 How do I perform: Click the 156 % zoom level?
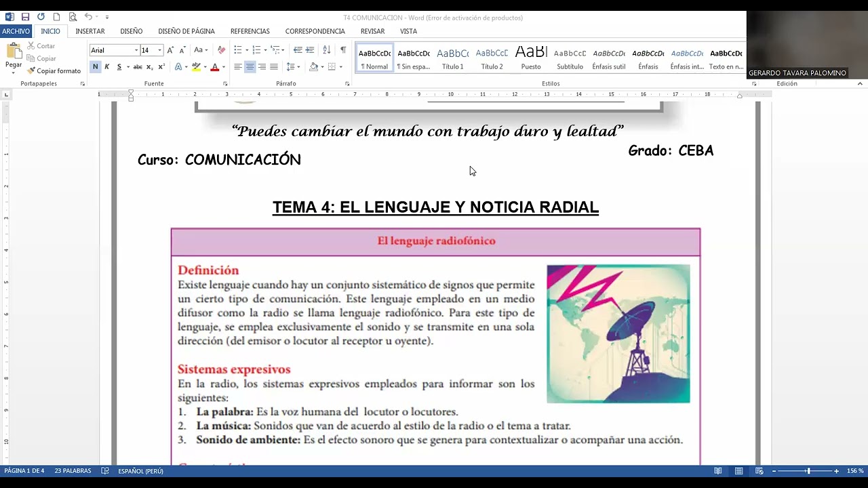855,471
